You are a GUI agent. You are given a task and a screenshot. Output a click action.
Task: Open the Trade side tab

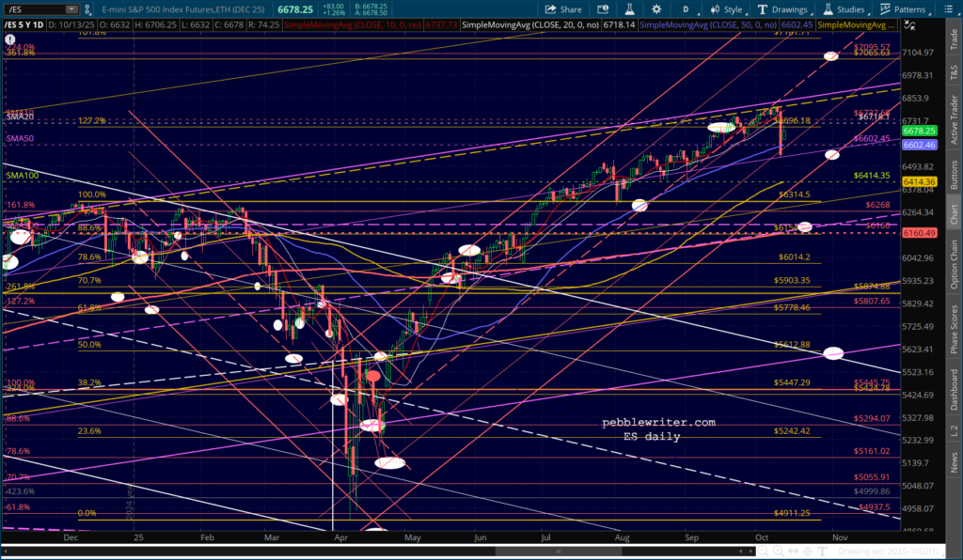click(x=954, y=39)
